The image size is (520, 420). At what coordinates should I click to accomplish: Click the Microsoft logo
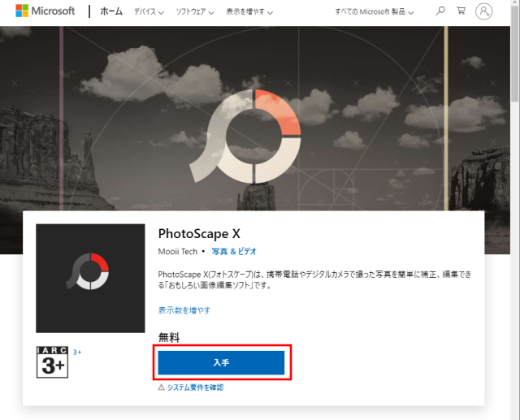click(45, 11)
